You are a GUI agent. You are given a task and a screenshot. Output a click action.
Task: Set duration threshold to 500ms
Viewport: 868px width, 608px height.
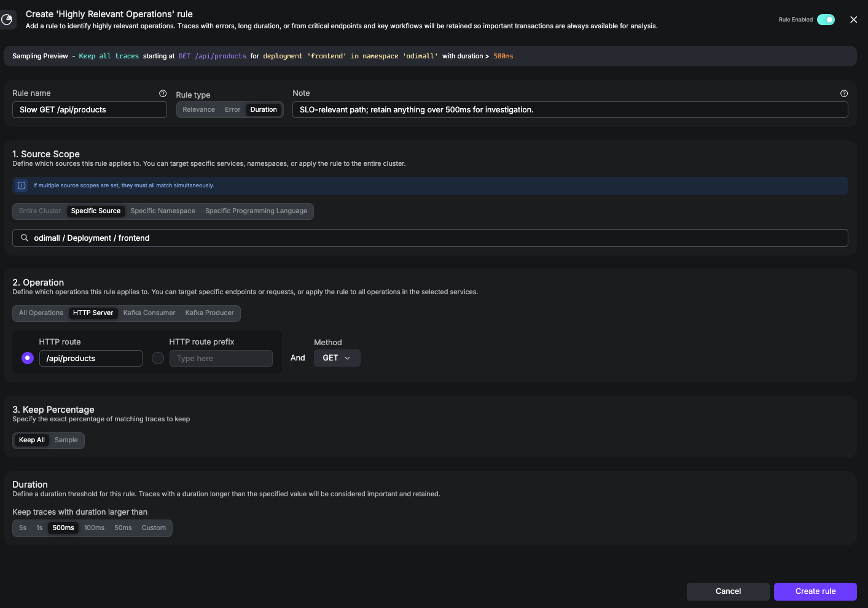pos(63,528)
